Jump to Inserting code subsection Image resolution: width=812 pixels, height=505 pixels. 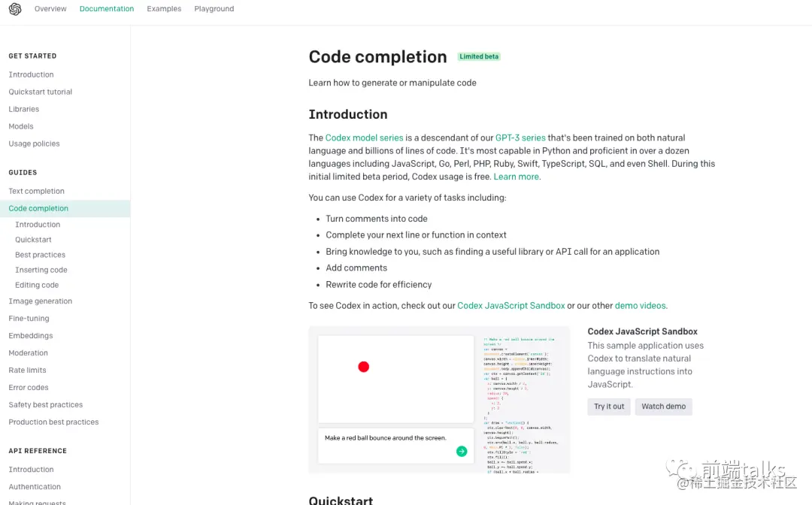pos(41,270)
